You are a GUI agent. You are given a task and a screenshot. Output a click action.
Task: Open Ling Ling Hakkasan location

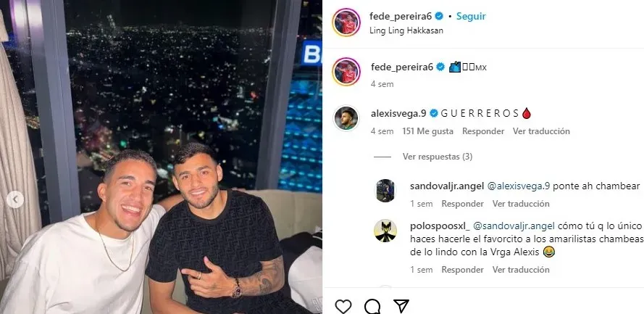(x=406, y=30)
